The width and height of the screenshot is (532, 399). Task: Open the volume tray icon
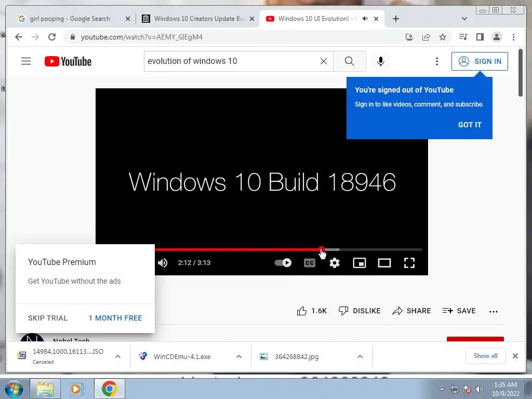480,389
